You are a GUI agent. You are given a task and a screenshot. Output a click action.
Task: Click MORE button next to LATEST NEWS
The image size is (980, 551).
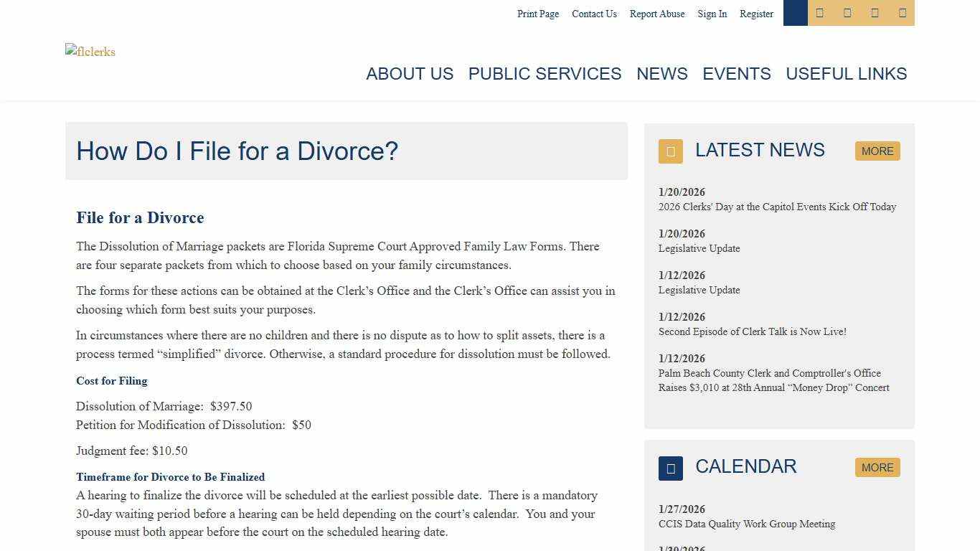click(877, 151)
